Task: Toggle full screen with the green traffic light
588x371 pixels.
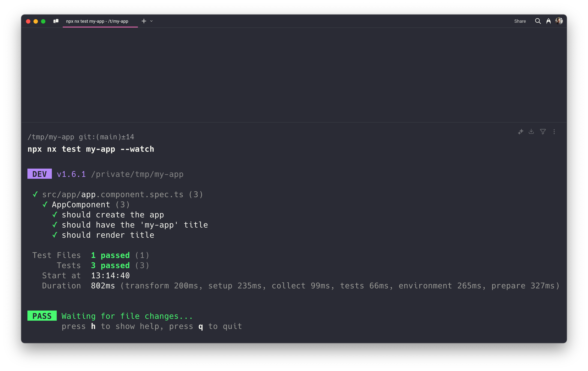Action: coord(43,21)
